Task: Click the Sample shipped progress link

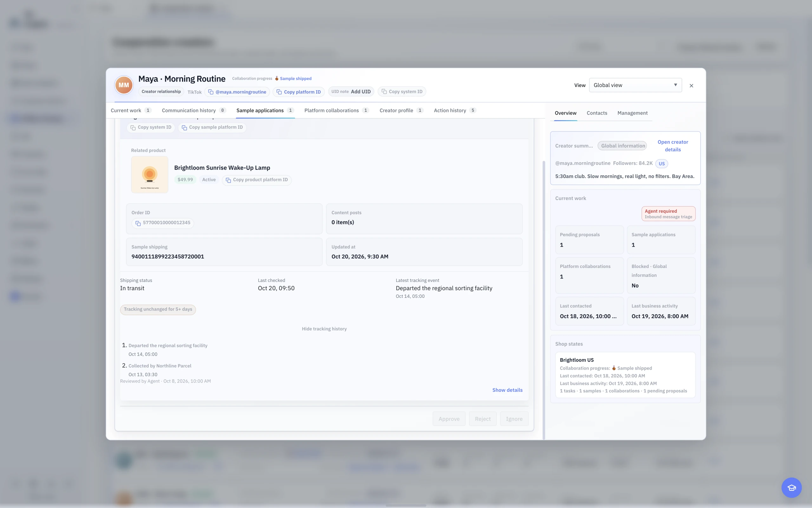Action: [296, 79]
